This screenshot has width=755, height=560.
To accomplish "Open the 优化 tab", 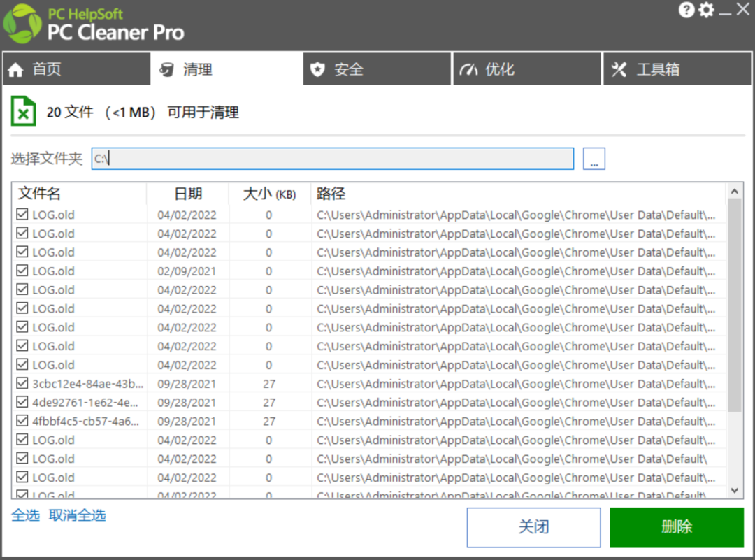I will (x=527, y=69).
